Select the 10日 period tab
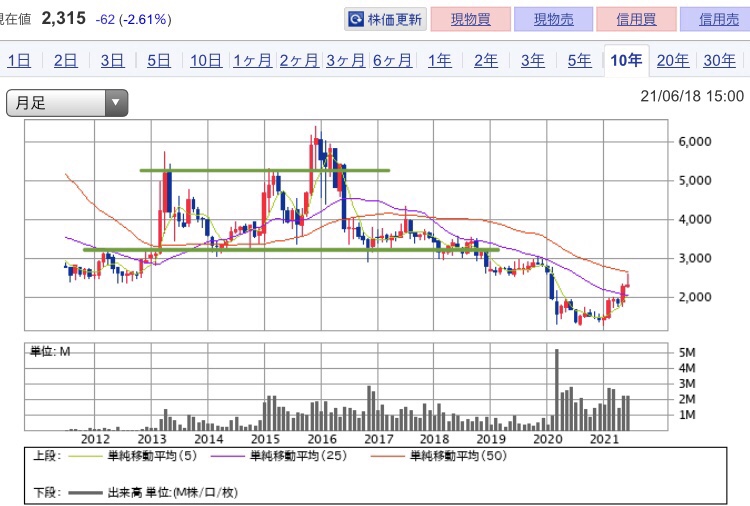Image resolution: width=750 pixels, height=506 pixels. point(206,61)
